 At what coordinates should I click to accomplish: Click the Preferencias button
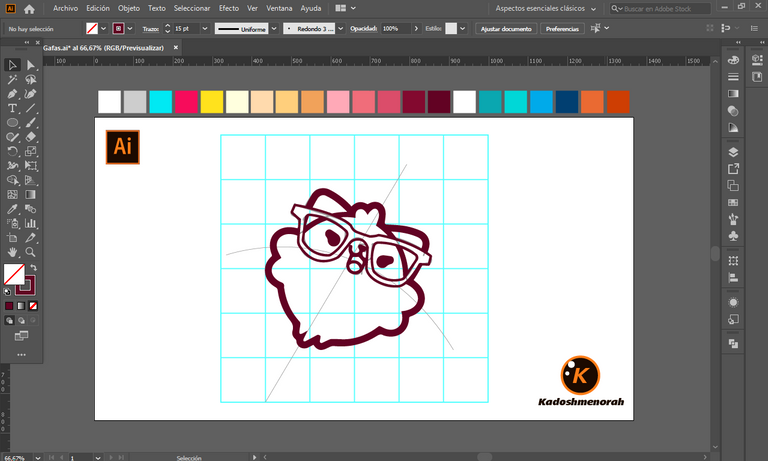[x=562, y=28]
